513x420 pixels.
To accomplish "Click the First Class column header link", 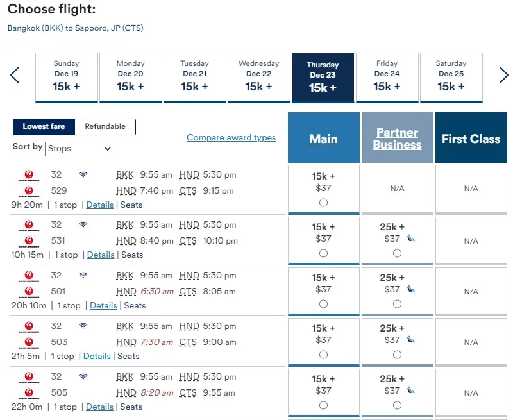I will point(471,139).
